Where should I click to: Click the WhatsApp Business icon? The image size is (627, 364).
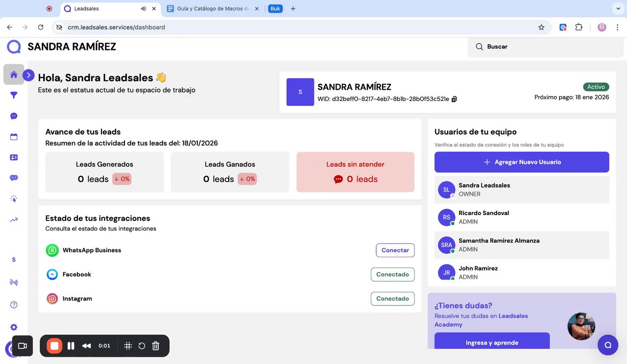pyautogui.click(x=52, y=250)
